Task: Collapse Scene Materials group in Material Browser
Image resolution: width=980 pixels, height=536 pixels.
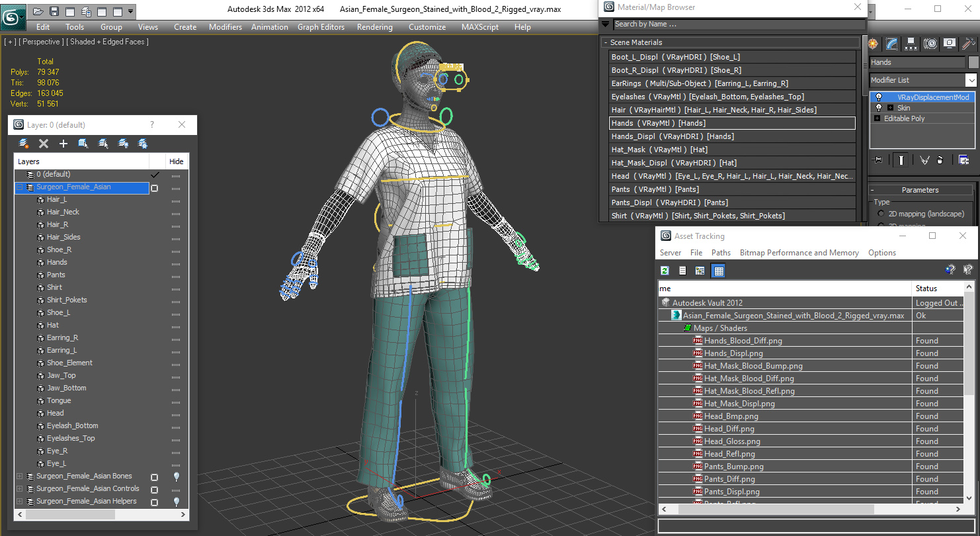Action: (605, 42)
